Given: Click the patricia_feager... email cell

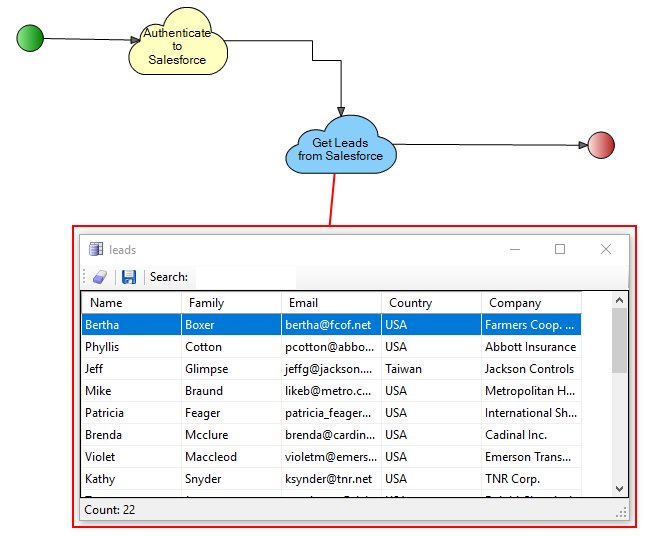Looking at the screenshot, I should point(332,413).
